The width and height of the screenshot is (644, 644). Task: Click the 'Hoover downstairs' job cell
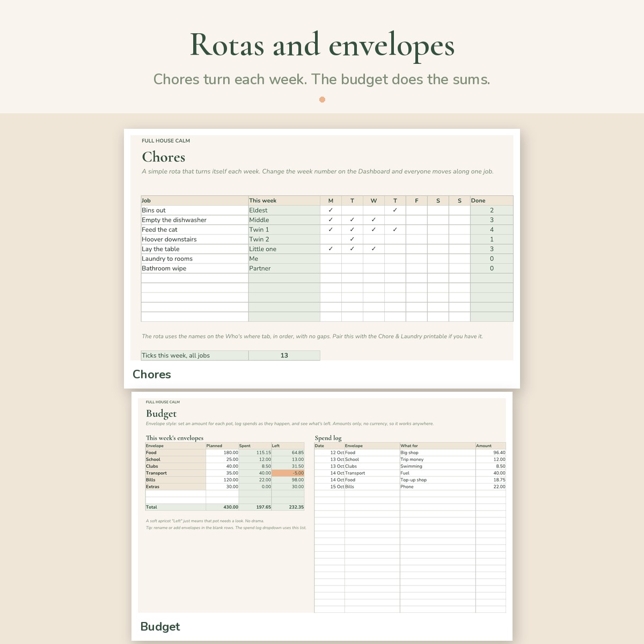195,239
